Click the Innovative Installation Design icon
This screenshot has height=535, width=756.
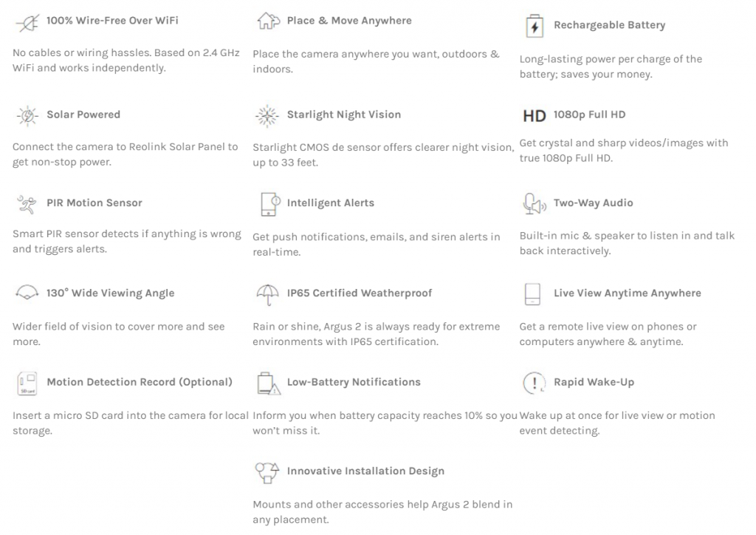point(267,472)
